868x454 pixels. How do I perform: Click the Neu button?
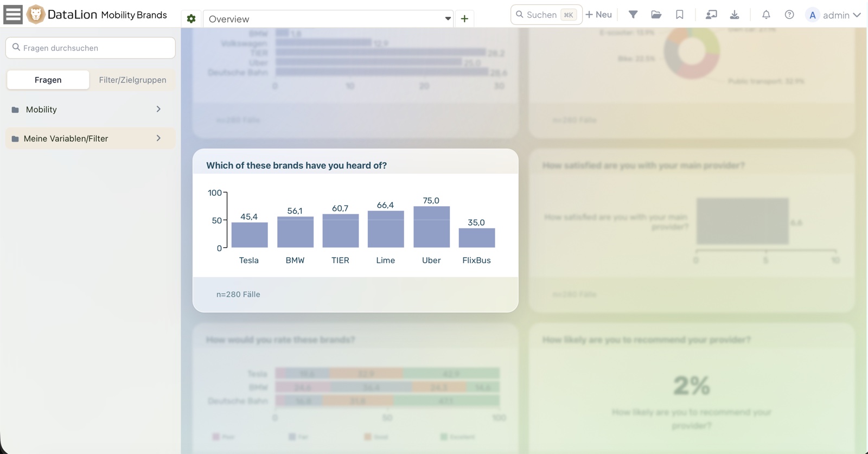599,15
